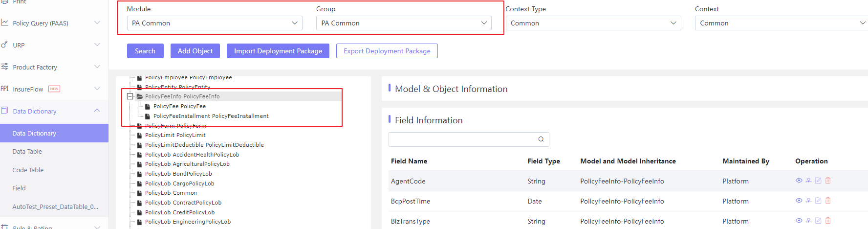Click the view eye icon for BizTransType
Image resolution: width=868 pixels, height=229 pixels.
pos(799,221)
